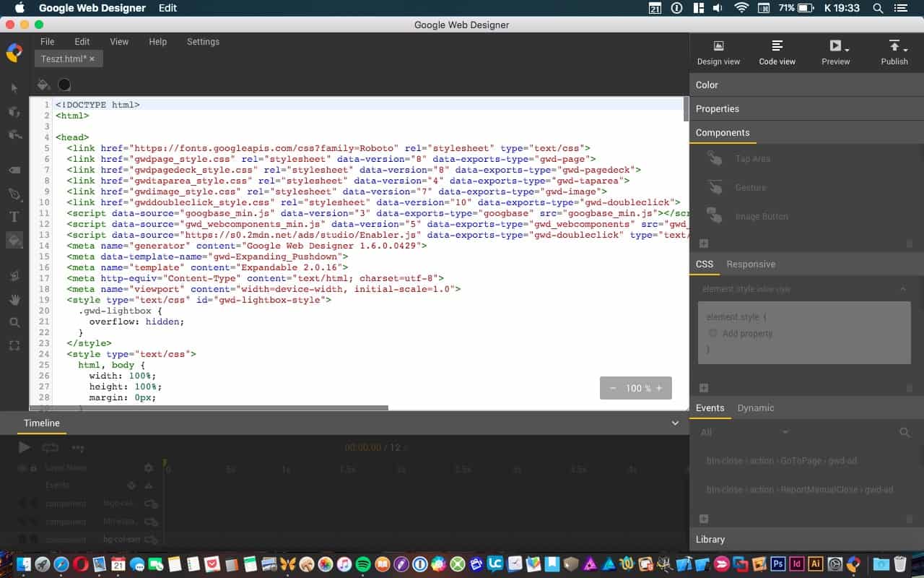Collapse the Components panel
924x578 pixels.
806,133
